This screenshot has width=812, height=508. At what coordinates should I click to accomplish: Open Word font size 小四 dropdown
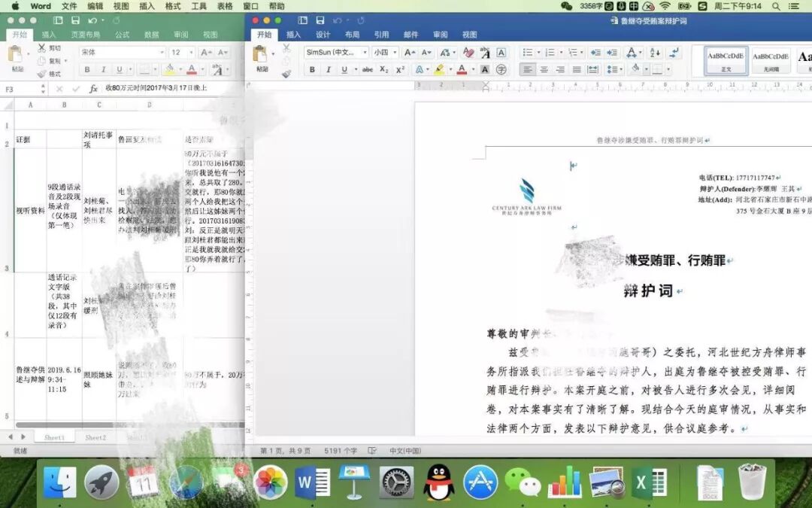(395, 53)
